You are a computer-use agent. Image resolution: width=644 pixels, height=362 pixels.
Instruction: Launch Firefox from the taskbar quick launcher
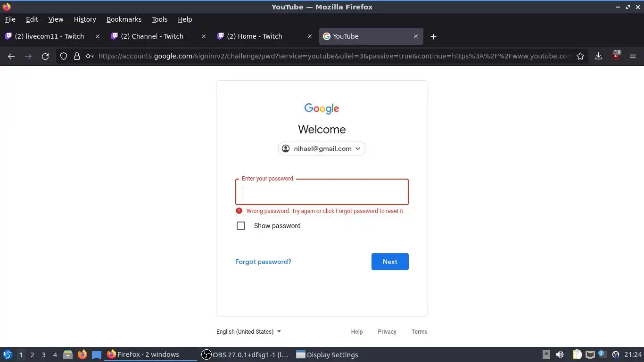tap(82, 354)
